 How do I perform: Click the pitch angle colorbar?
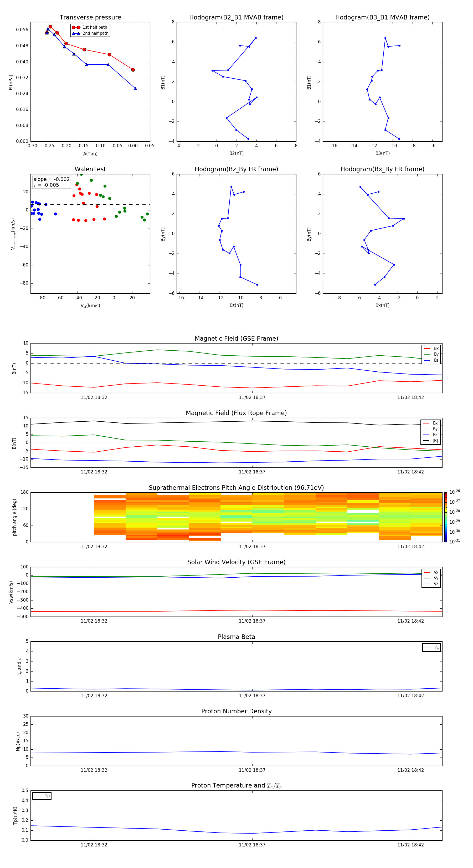446,517
